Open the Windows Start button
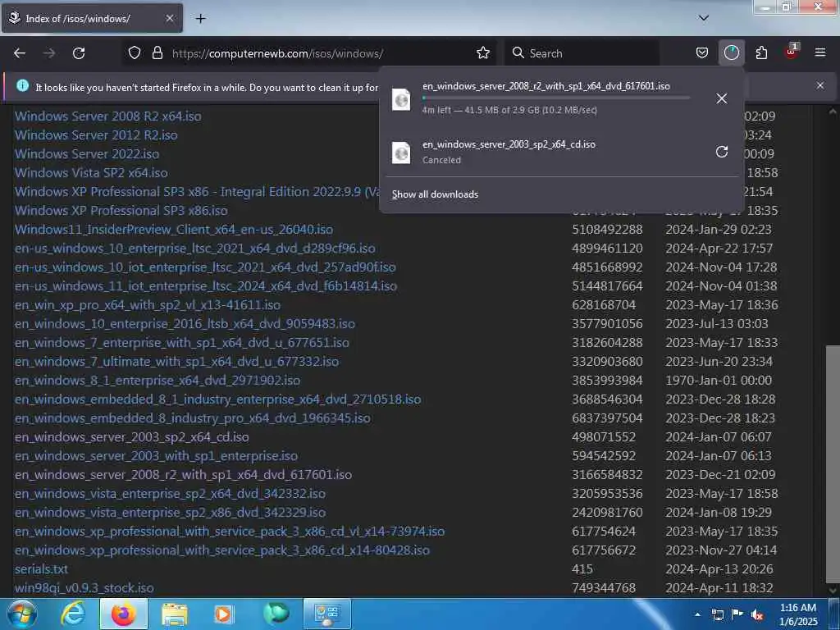Screen dimensions: 840x630 click(x=21, y=614)
